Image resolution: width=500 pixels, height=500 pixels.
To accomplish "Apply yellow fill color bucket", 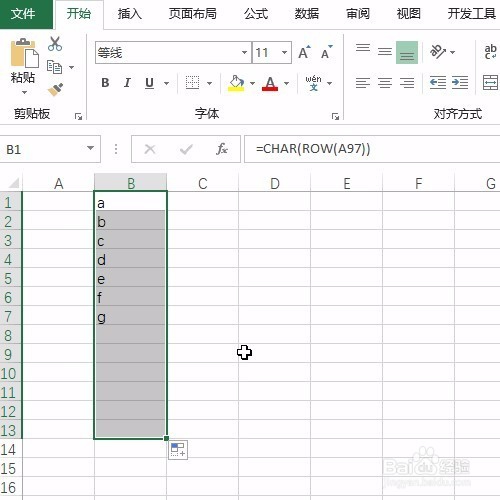I will coord(236,83).
